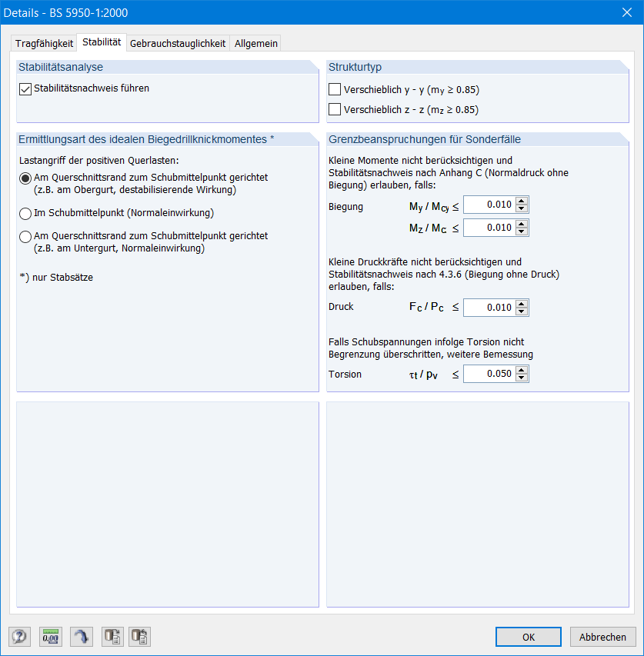Decrease the Torsion τt / pv value
The height and width of the screenshot is (656, 644).
[x=522, y=378]
